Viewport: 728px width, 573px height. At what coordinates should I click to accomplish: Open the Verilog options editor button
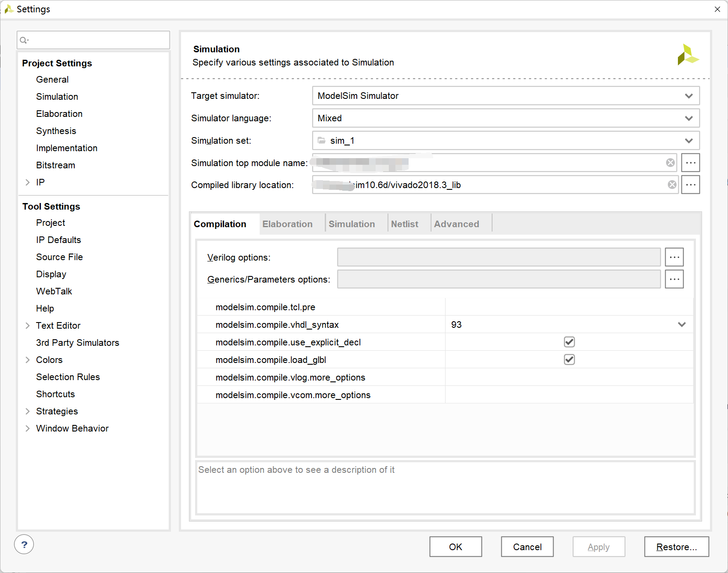pos(674,257)
